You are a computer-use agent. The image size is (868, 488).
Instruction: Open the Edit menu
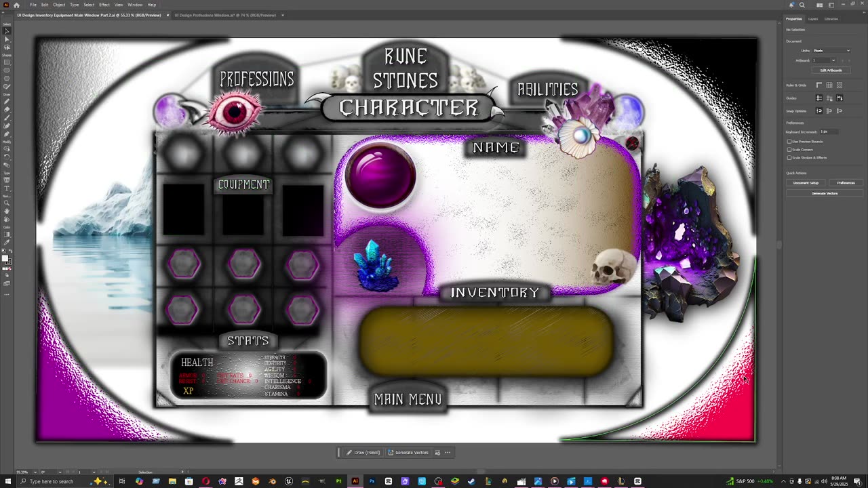point(45,5)
